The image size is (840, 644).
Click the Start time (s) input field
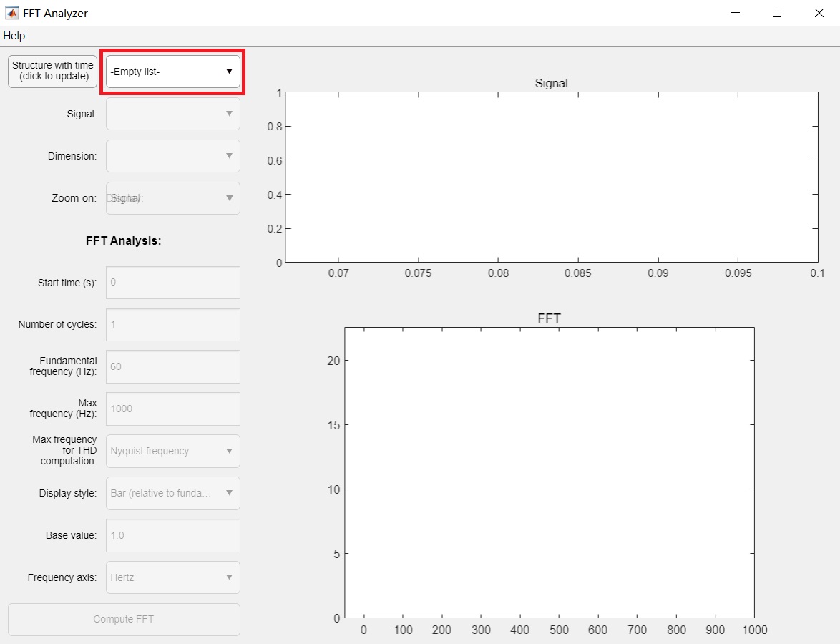pos(172,283)
